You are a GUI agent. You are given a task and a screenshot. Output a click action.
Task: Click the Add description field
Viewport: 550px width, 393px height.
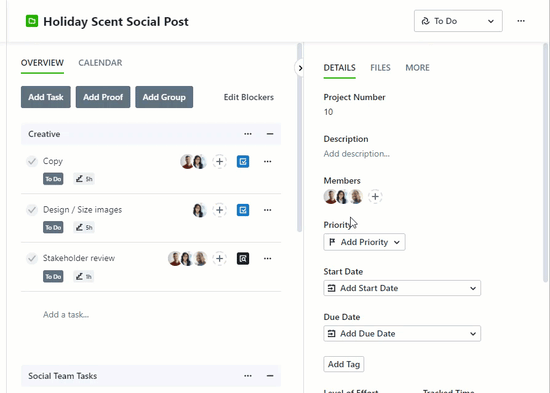[x=357, y=154]
